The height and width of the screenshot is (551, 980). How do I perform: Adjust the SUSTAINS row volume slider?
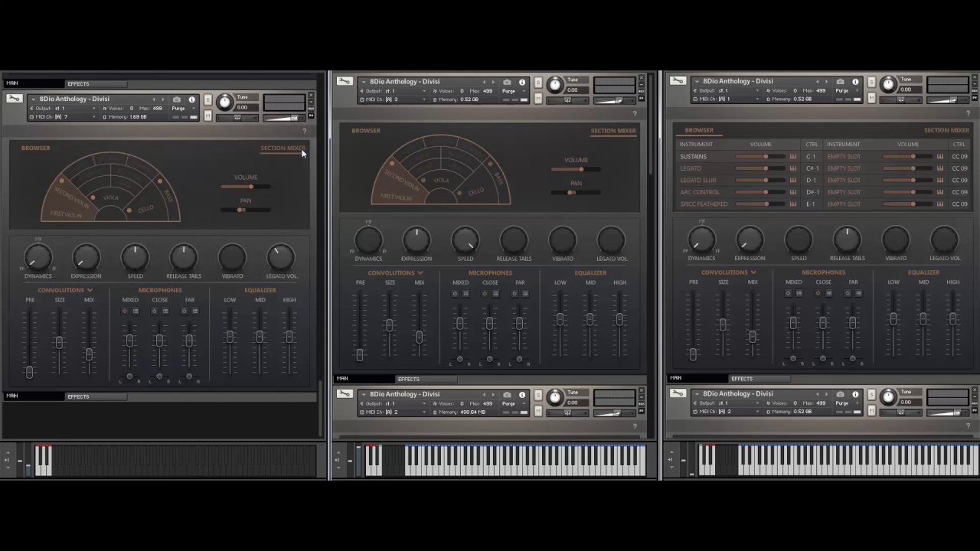click(x=759, y=156)
